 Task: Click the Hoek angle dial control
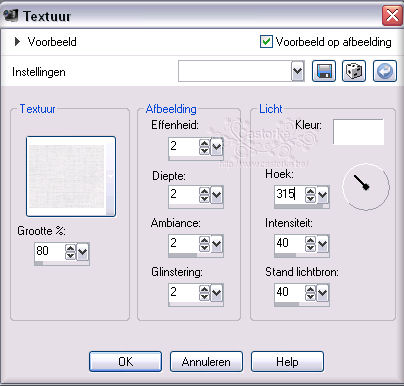point(366,186)
